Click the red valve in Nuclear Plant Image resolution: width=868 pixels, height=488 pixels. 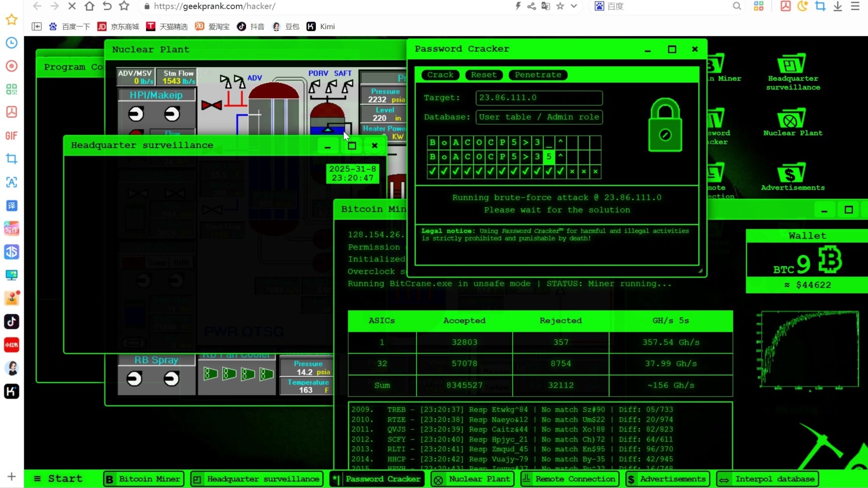pyautogui.click(x=211, y=105)
